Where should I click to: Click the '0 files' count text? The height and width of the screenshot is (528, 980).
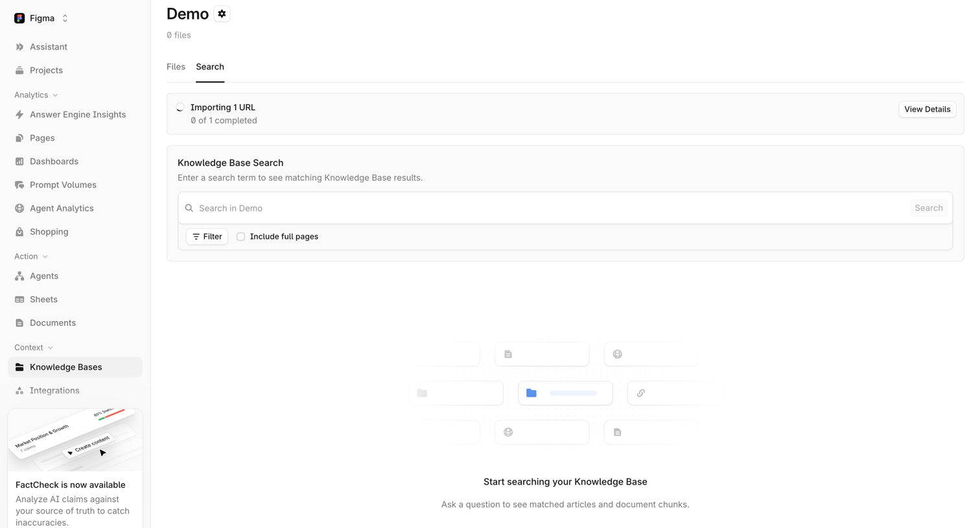tap(179, 35)
